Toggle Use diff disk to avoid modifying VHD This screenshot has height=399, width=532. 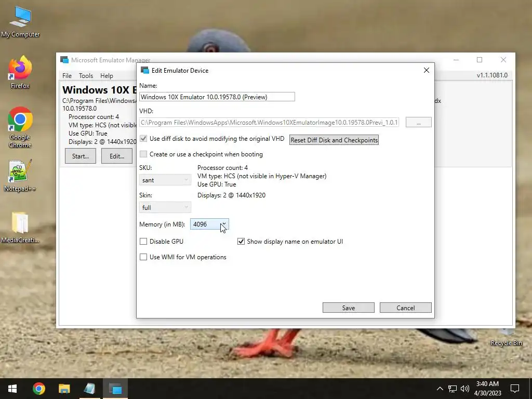point(143,138)
